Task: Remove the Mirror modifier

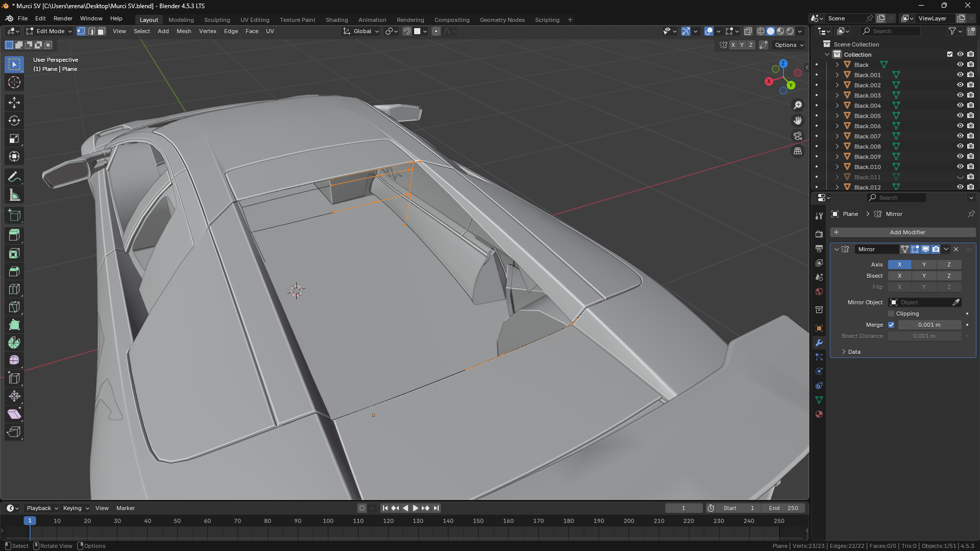Action: point(956,249)
